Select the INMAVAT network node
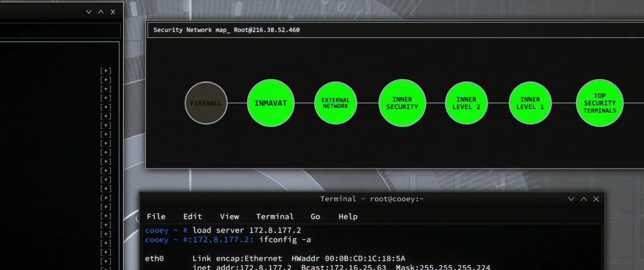The height and width of the screenshot is (270, 644). tap(271, 103)
